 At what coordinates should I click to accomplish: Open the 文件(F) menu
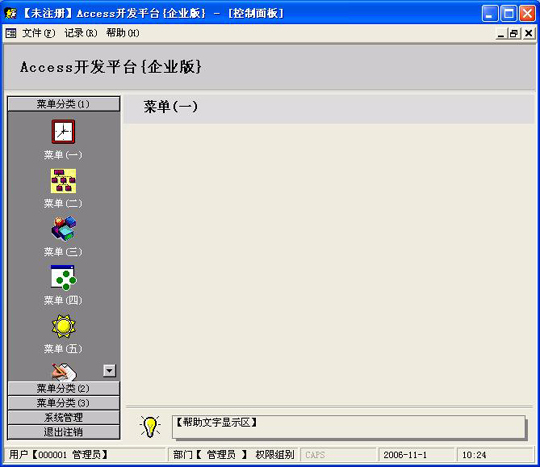click(39, 33)
